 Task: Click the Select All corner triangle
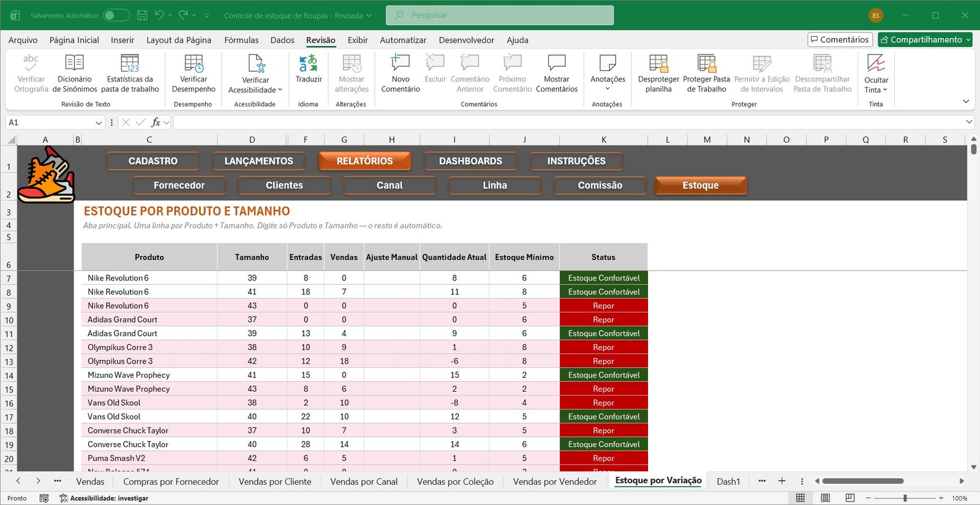pos(12,140)
